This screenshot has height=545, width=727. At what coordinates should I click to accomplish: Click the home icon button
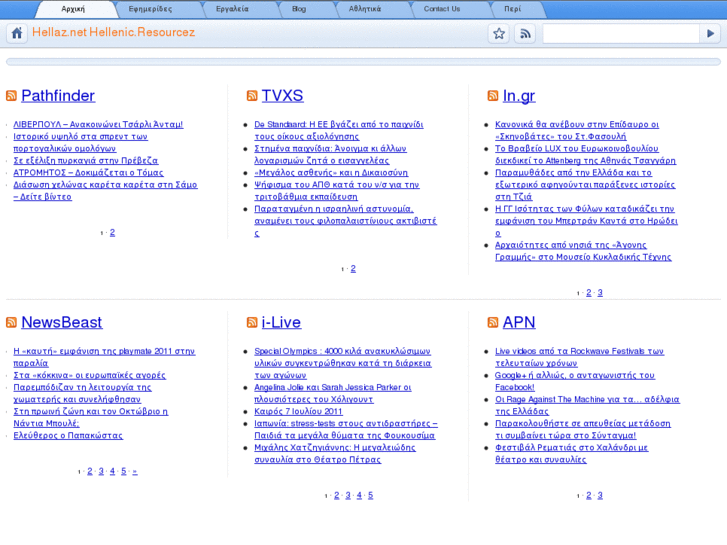(17, 33)
